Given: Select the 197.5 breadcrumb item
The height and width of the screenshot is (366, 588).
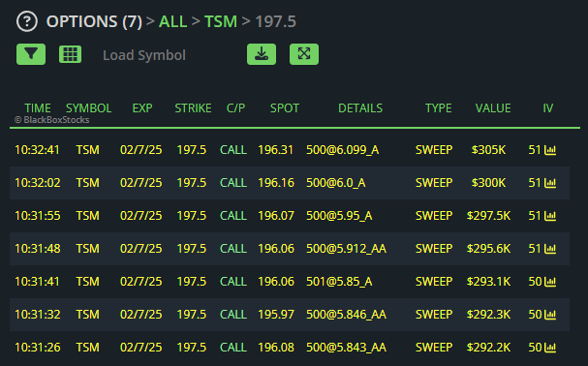Looking at the screenshot, I should [276, 21].
